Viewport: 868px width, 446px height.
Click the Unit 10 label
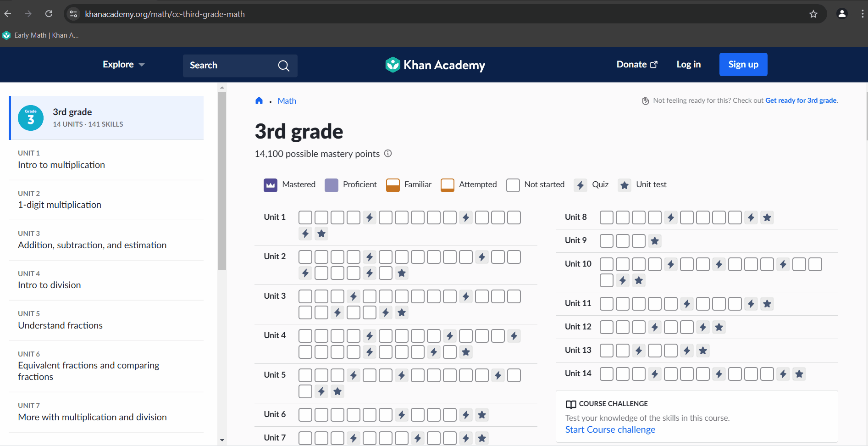[x=578, y=264]
